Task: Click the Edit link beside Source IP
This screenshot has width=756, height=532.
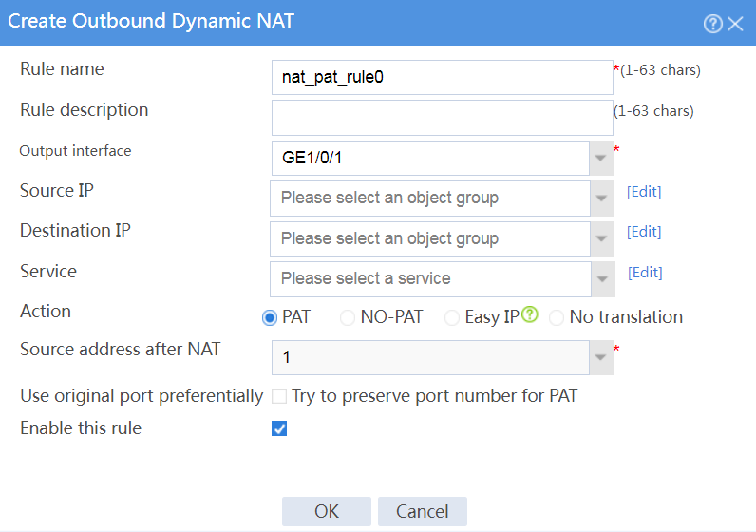Action: click(x=644, y=192)
